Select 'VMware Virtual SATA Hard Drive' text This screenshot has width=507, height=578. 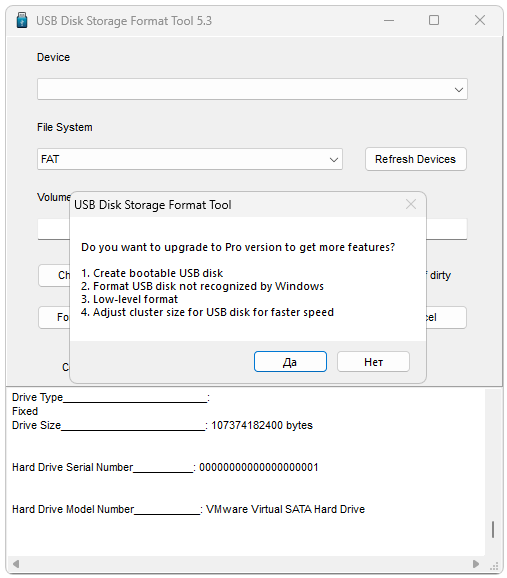coord(285,509)
